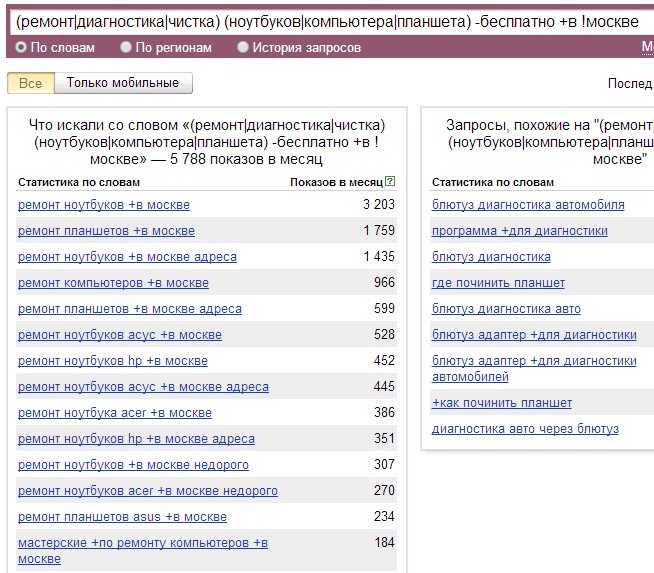
Task: Select the 'По регионам' radio button
Action: point(126,47)
